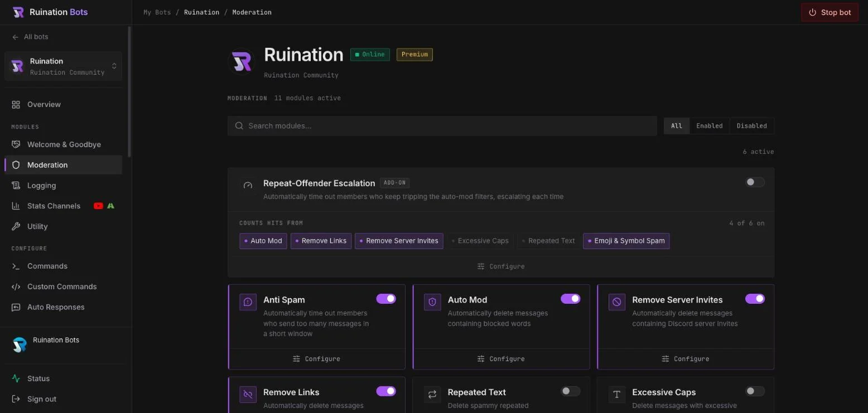
Task: Click the Stop bot button
Action: point(830,12)
